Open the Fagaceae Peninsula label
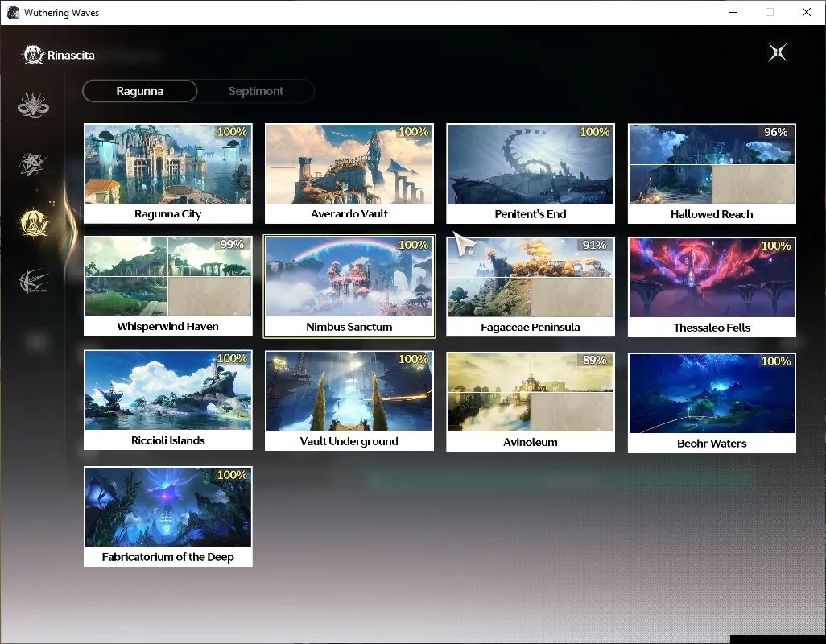The image size is (826, 644). click(x=531, y=327)
